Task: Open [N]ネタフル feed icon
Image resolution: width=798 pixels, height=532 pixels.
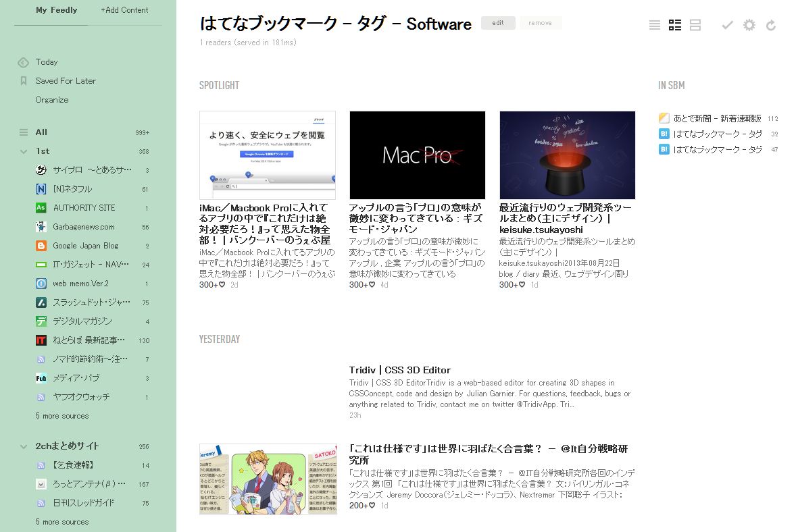Action: (41, 188)
